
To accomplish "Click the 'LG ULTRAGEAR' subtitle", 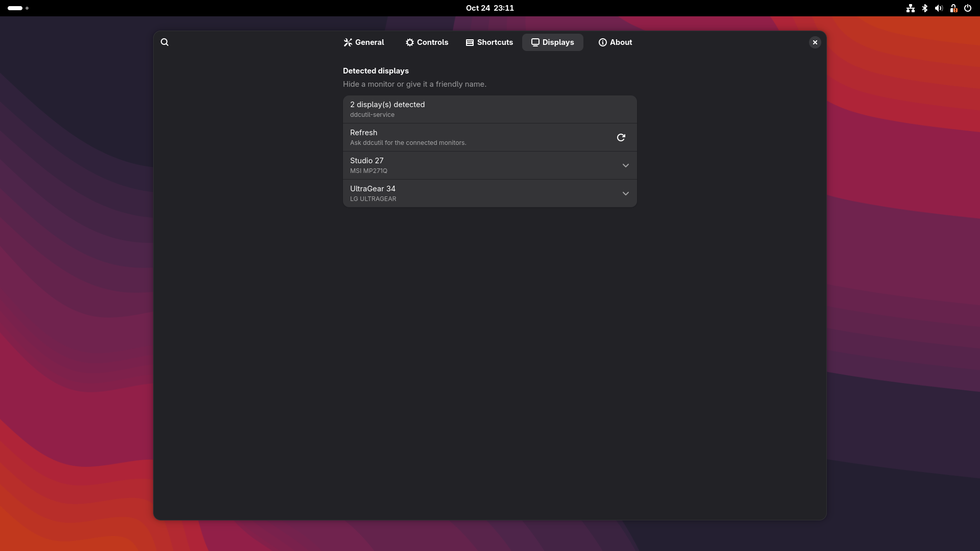I will click(373, 199).
